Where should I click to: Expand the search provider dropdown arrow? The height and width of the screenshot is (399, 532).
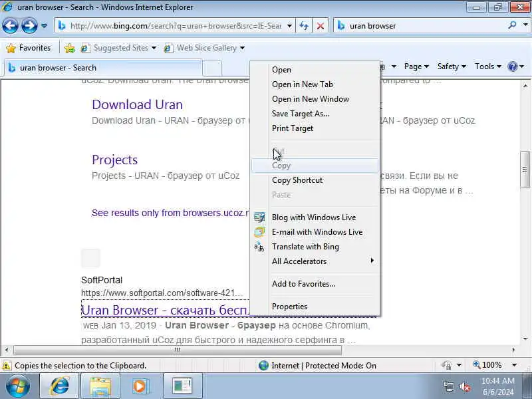[x=525, y=25]
